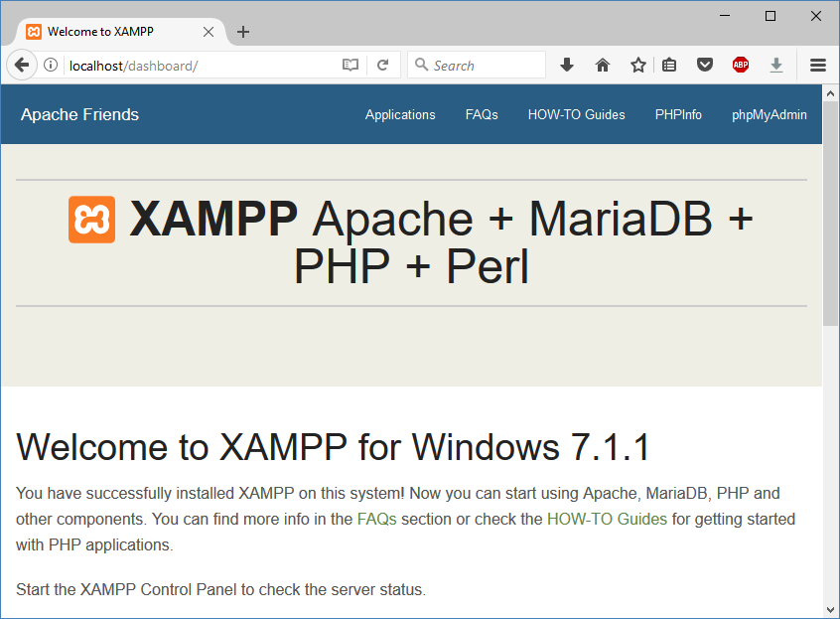This screenshot has height=619, width=840.
Task: Show site information via the info icon
Action: [51, 66]
